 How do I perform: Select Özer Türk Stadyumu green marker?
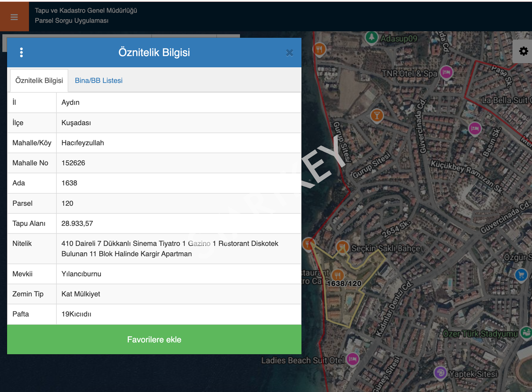526,332
